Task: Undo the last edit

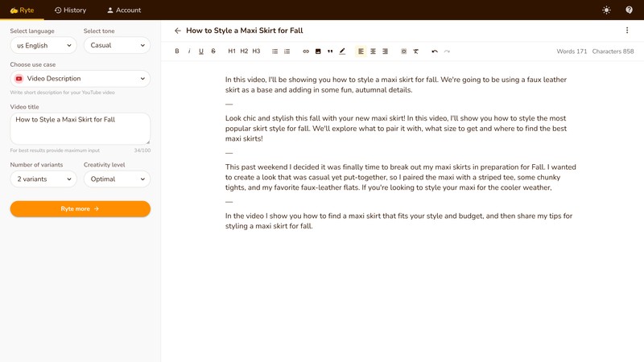Action: [x=435, y=51]
